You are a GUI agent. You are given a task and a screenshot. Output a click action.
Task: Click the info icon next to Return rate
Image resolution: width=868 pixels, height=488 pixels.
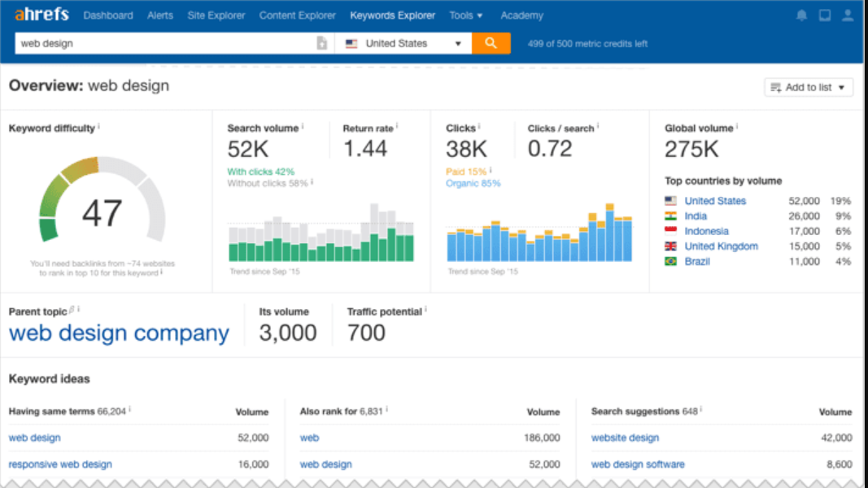(398, 127)
